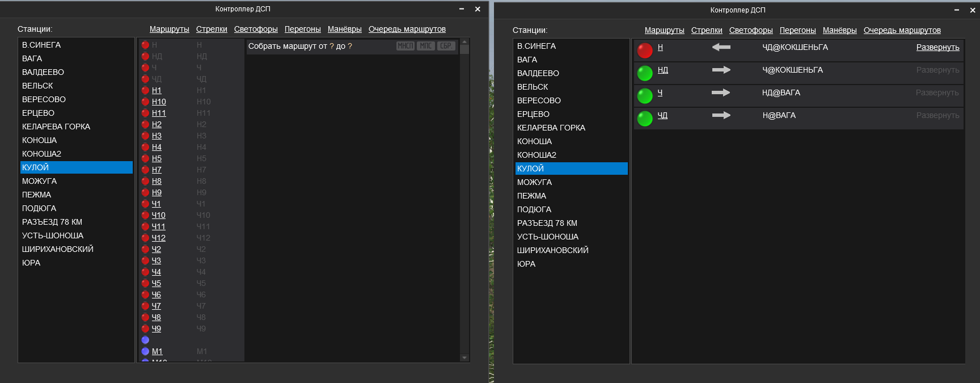Open the Светофоры tab in the left window
980x383 pixels.
coord(256,29)
